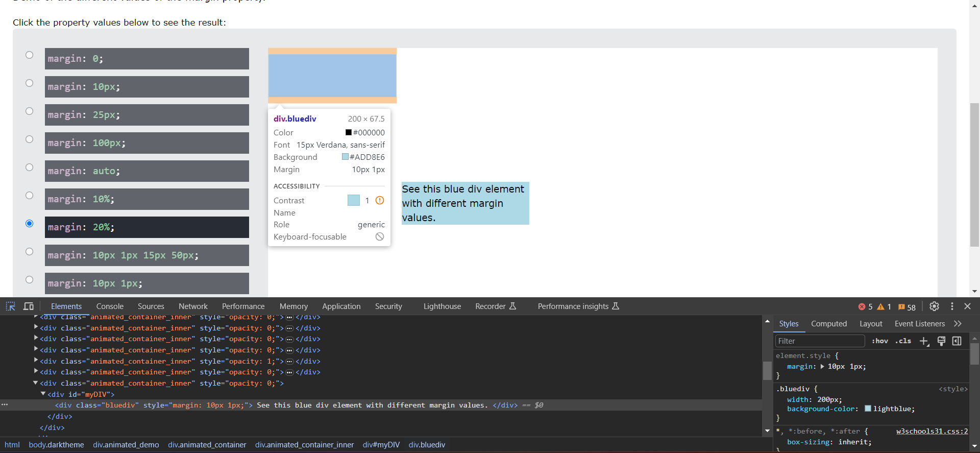The height and width of the screenshot is (453, 980).
Task: Open the w3schools31.css:2 source link
Action: [932, 432]
